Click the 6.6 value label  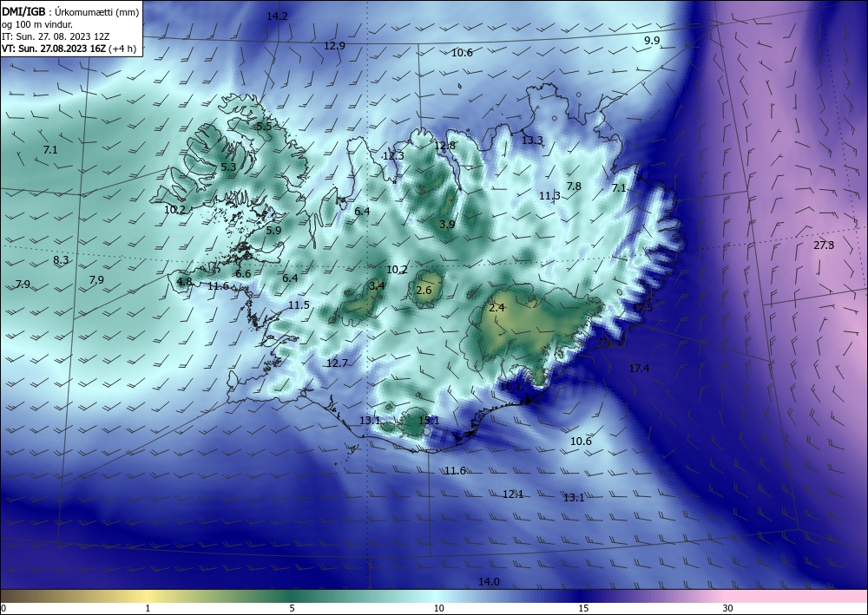(243, 274)
